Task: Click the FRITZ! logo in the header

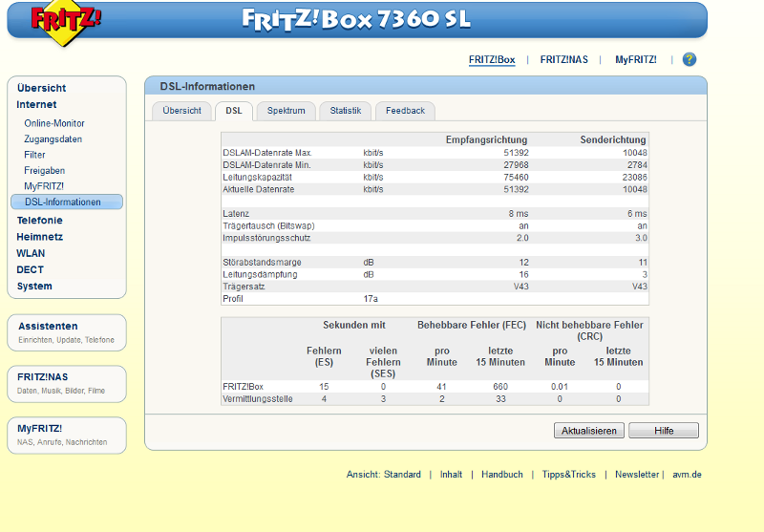Action: (x=65, y=22)
